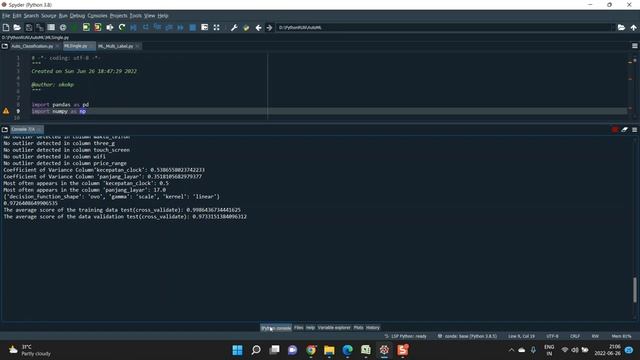Switch to the Files pane tab
The image size is (640, 360).
click(299, 327)
